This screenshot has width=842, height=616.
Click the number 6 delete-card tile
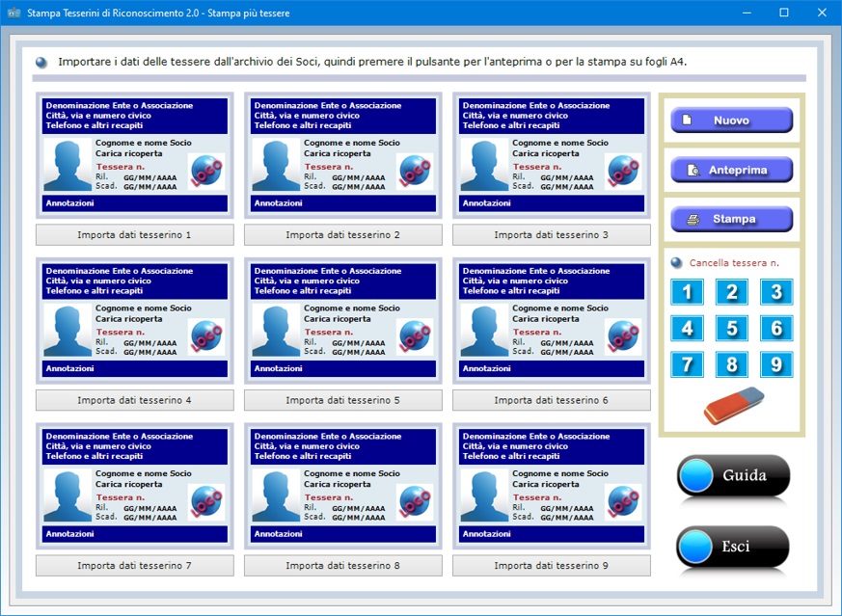pyautogui.click(x=776, y=328)
